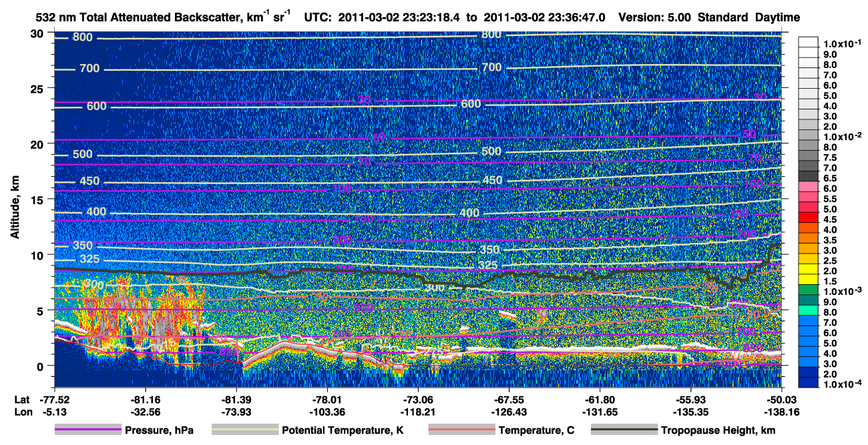
Task: Click the dark Tropopause Height legend line sample
Action: (x=624, y=430)
